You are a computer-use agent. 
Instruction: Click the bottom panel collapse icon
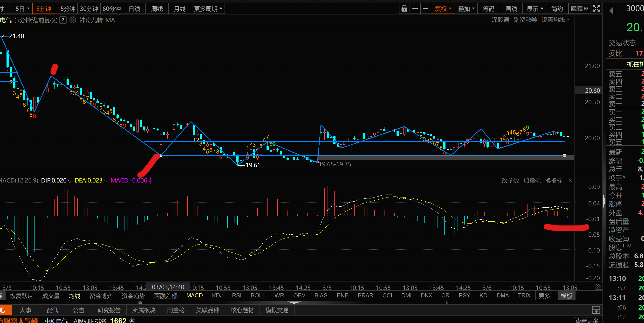(x=596, y=310)
